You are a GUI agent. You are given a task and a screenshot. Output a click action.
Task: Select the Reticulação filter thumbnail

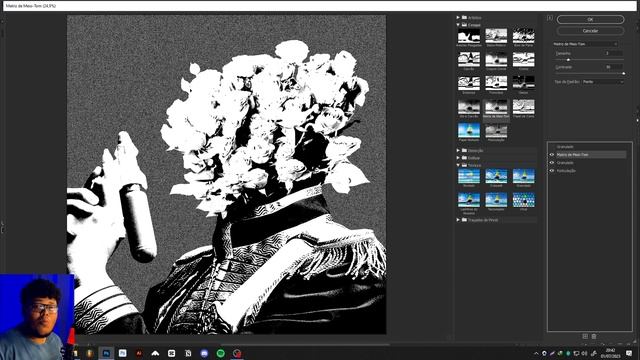click(x=496, y=131)
